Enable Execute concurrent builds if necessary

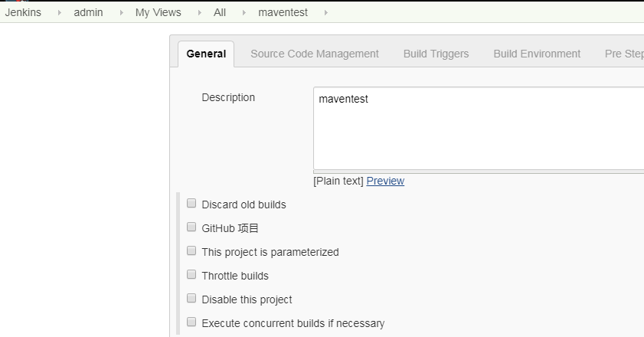(x=191, y=322)
